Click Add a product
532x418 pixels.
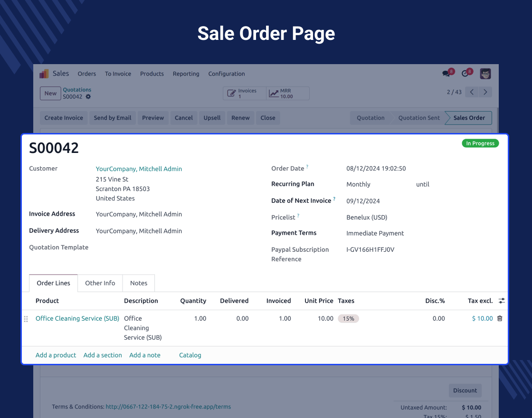click(56, 355)
